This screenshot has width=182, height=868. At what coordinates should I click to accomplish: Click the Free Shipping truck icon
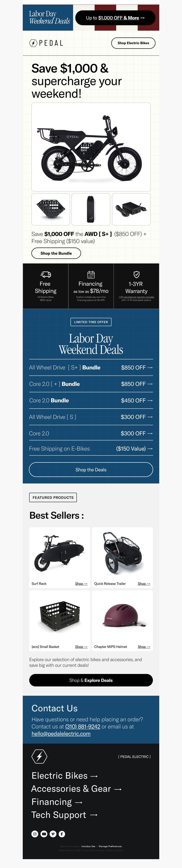45,274
